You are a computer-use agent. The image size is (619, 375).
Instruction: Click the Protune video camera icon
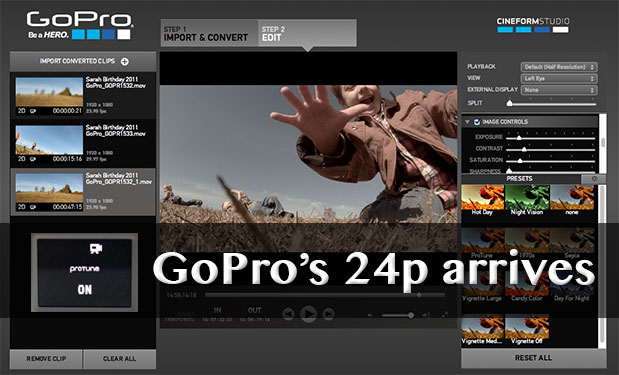(96, 248)
